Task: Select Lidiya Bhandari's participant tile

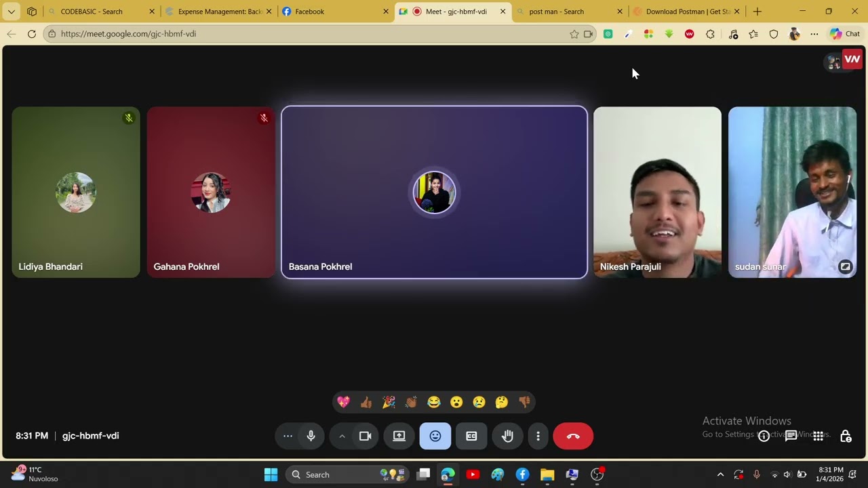Action: 76,192
